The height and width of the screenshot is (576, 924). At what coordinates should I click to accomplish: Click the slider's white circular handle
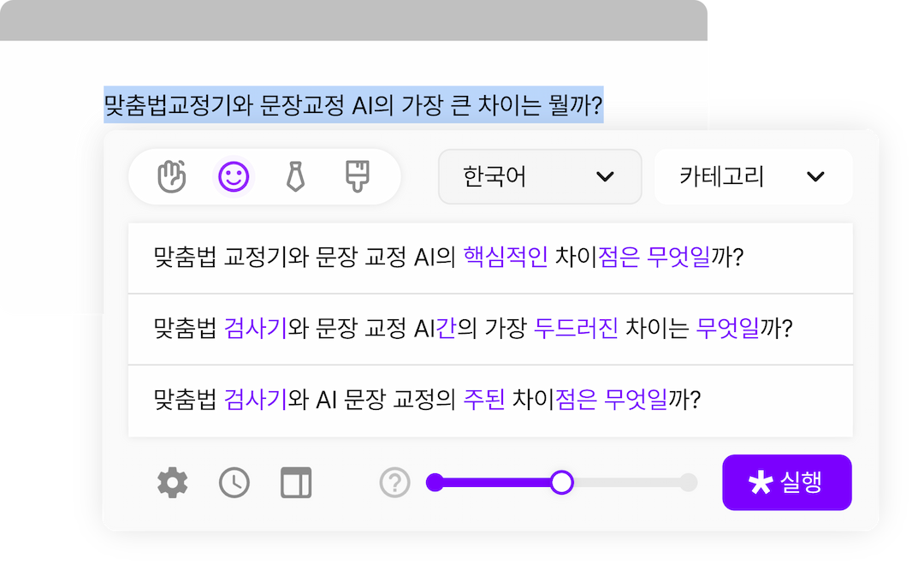561,483
